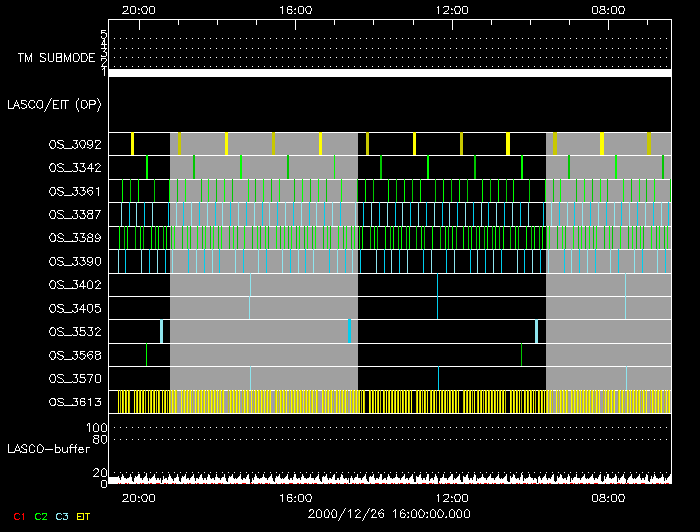
Task: Click the red C1 legend entry
Action: pyautogui.click(x=17, y=516)
